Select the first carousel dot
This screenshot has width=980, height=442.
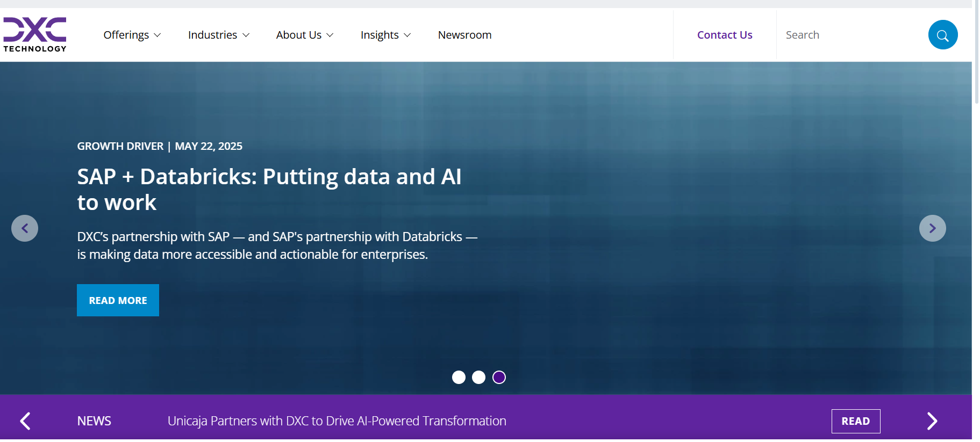(459, 378)
